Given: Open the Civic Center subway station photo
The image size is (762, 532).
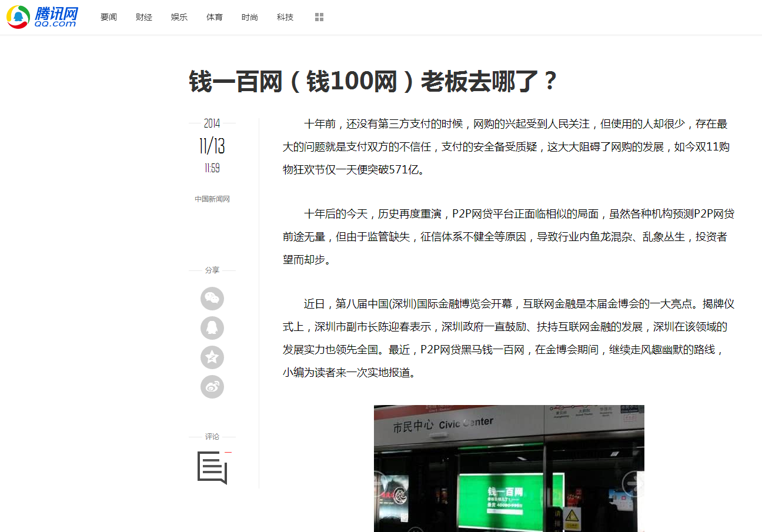Looking at the screenshot, I should (509, 469).
